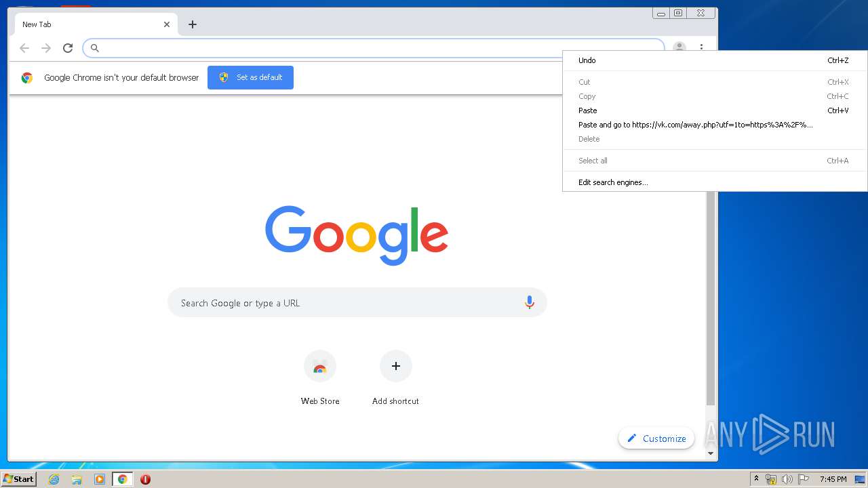Open the user profile avatar icon
This screenshot has width=868, height=488.
tap(679, 47)
